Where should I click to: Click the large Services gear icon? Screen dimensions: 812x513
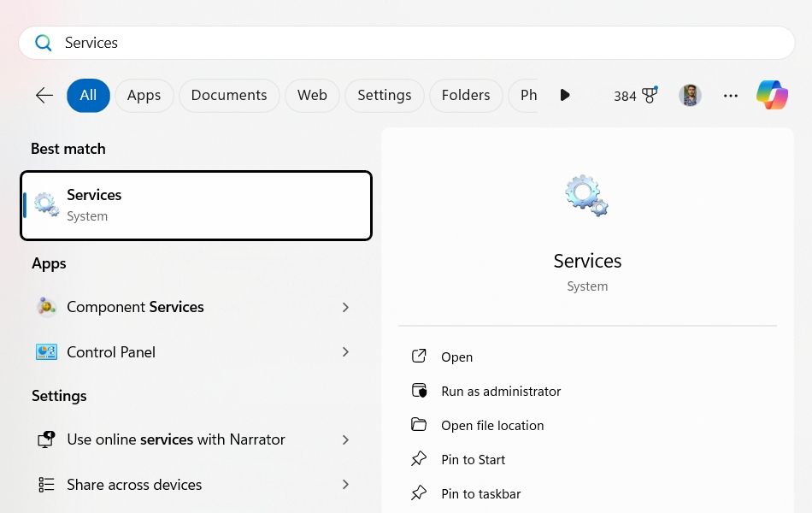(x=586, y=195)
